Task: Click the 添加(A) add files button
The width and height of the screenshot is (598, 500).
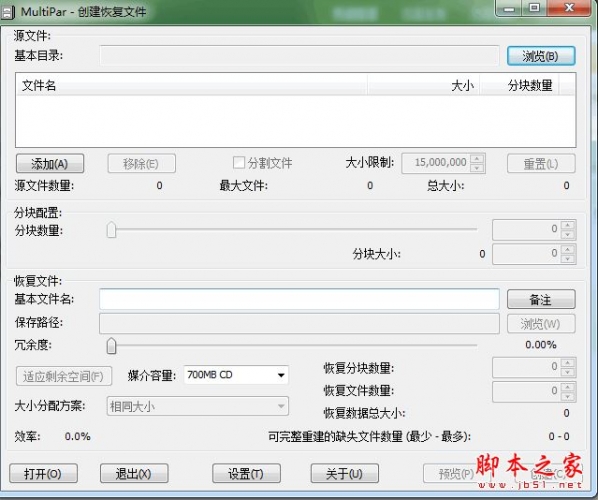Action: tap(50, 164)
